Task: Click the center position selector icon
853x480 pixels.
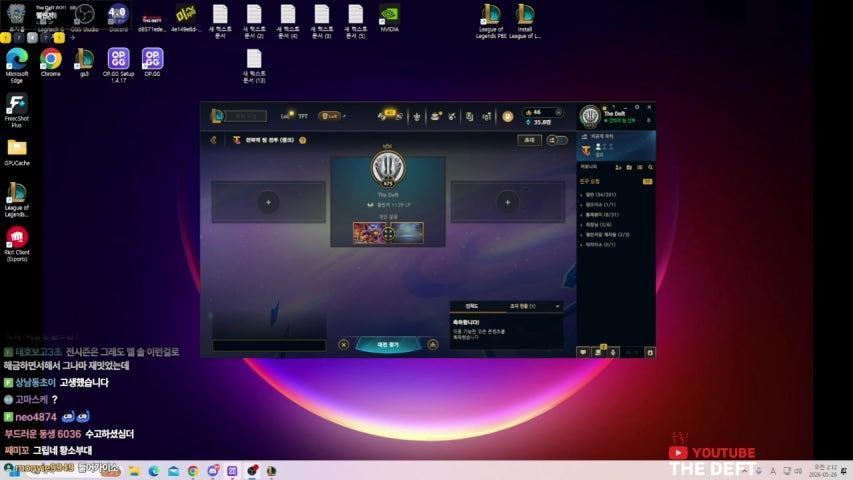Action: (x=388, y=233)
